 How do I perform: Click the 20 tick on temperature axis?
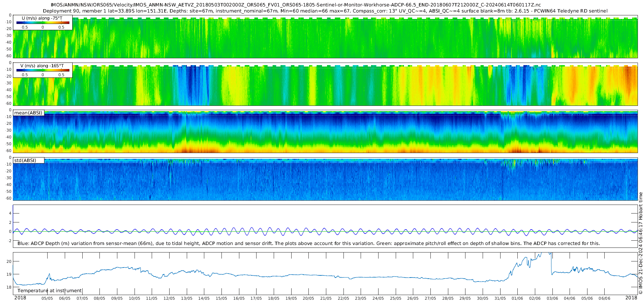[9, 261]
